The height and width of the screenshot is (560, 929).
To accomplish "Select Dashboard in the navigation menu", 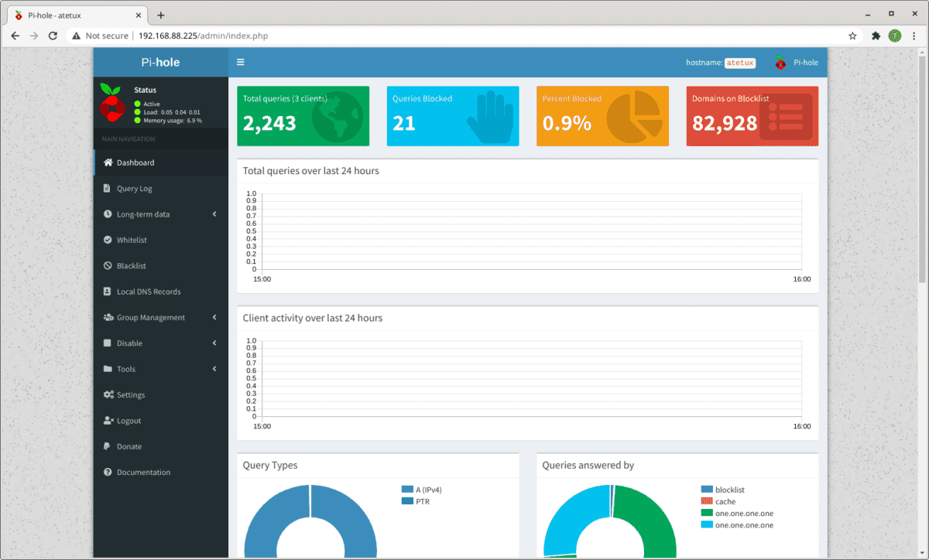I will click(135, 162).
